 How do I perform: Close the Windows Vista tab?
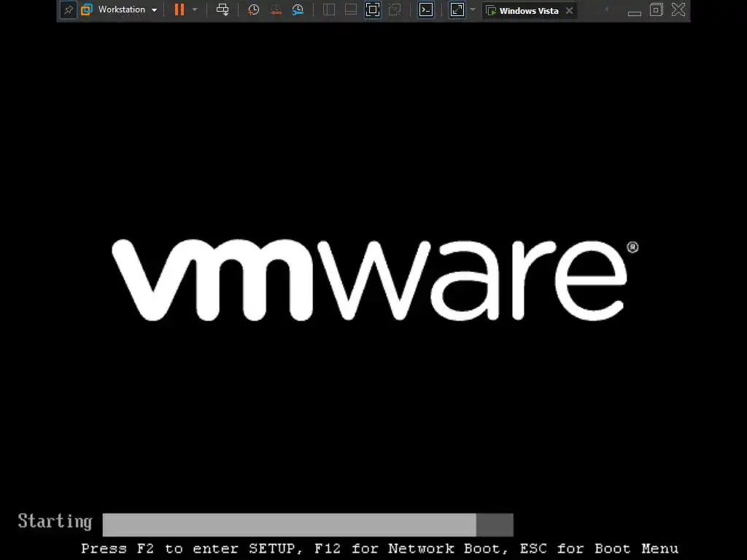point(569,10)
